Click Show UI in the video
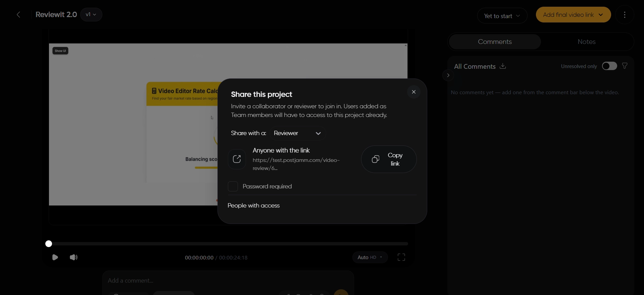644x295 pixels. click(x=60, y=51)
